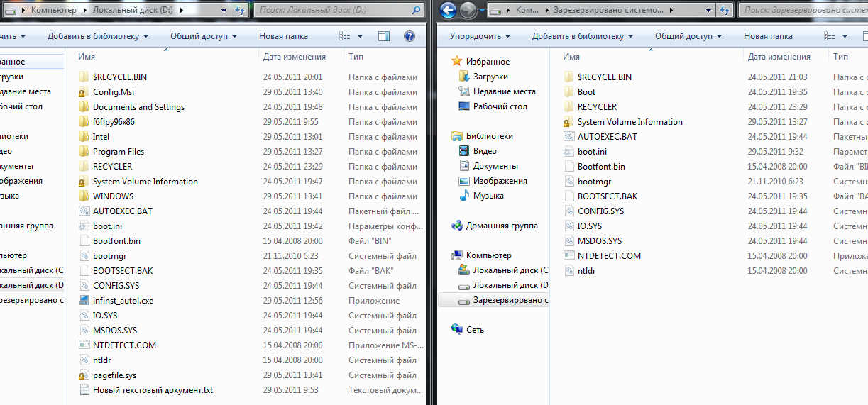The width and height of the screenshot is (868, 405).
Task: Select AUTOEXEC.BAT file name in D: window
Action: [123, 211]
